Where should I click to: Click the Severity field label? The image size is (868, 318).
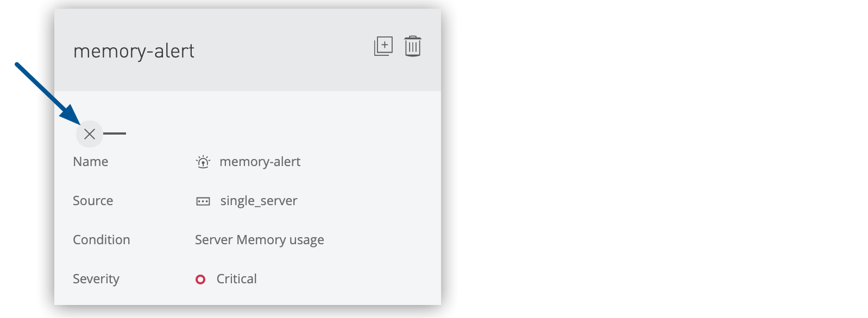[96, 279]
